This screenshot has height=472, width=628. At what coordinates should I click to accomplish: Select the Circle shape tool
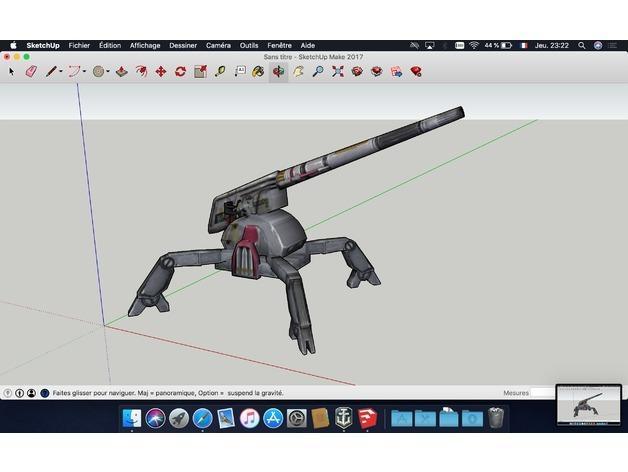99,72
